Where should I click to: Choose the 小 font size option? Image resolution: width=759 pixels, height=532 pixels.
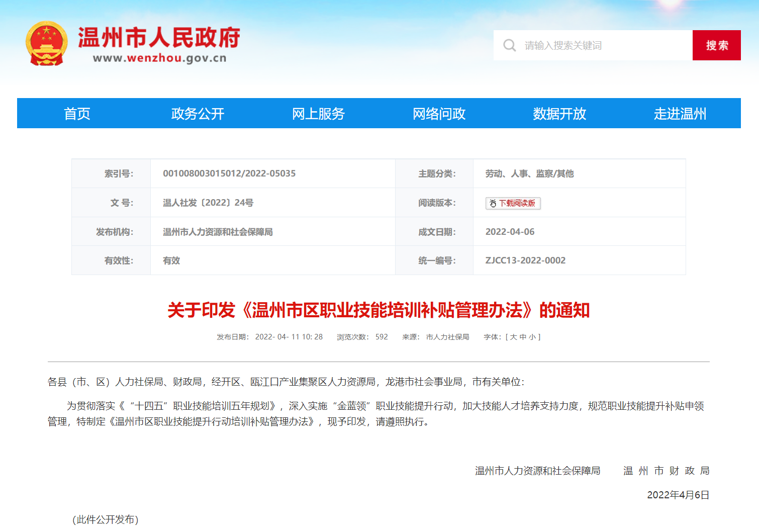532,337
